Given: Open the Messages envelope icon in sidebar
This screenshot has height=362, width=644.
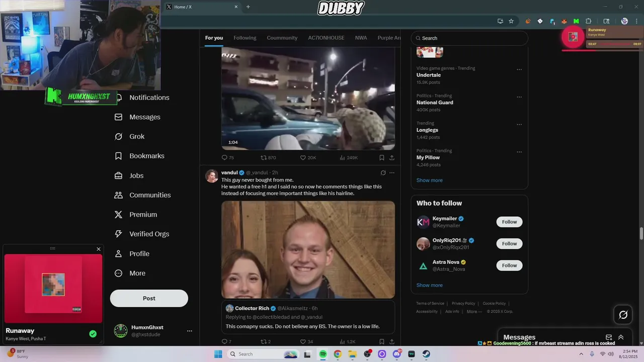Looking at the screenshot, I should point(118,117).
